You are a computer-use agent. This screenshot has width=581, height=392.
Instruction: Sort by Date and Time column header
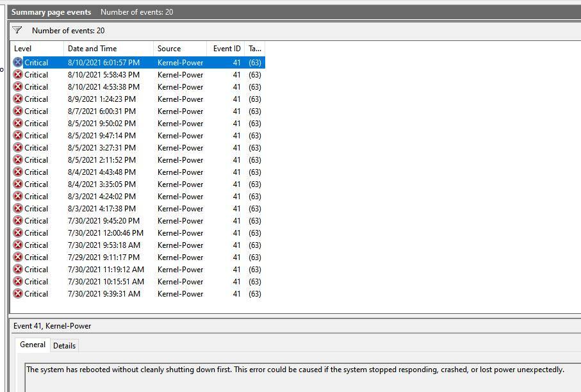(108, 49)
